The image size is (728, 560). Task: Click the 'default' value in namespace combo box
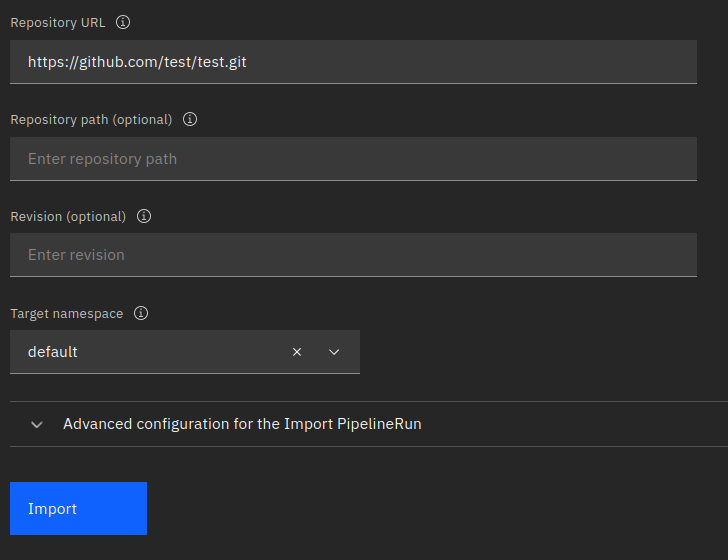point(53,352)
